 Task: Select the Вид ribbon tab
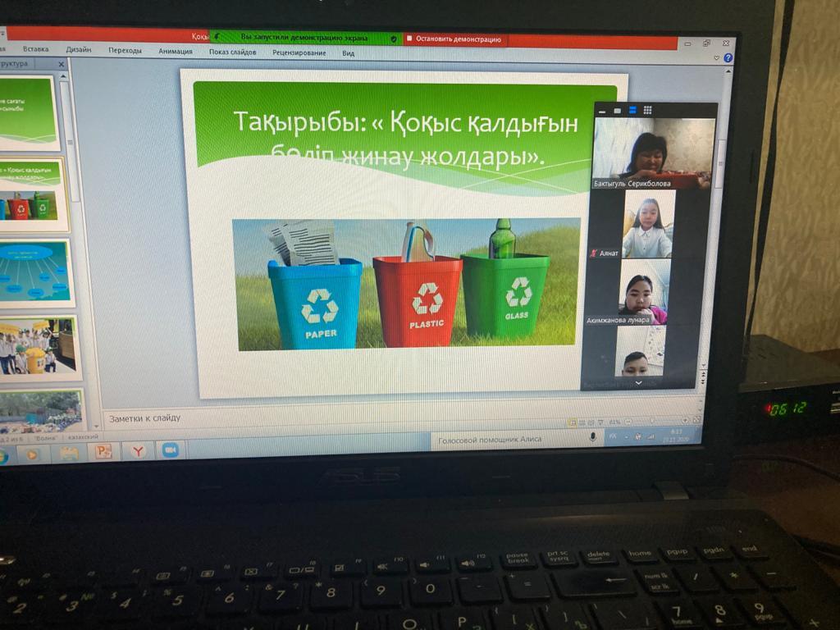[348, 53]
